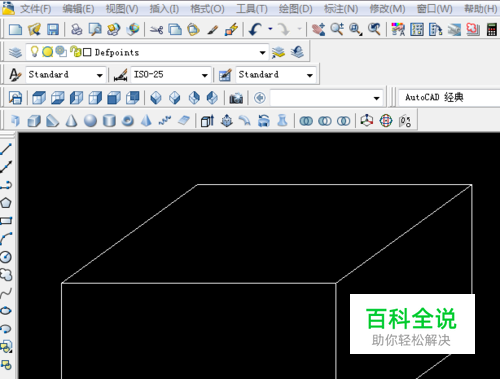Open the 窗口(W) menu
This screenshot has height=379, width=500.
435,9
